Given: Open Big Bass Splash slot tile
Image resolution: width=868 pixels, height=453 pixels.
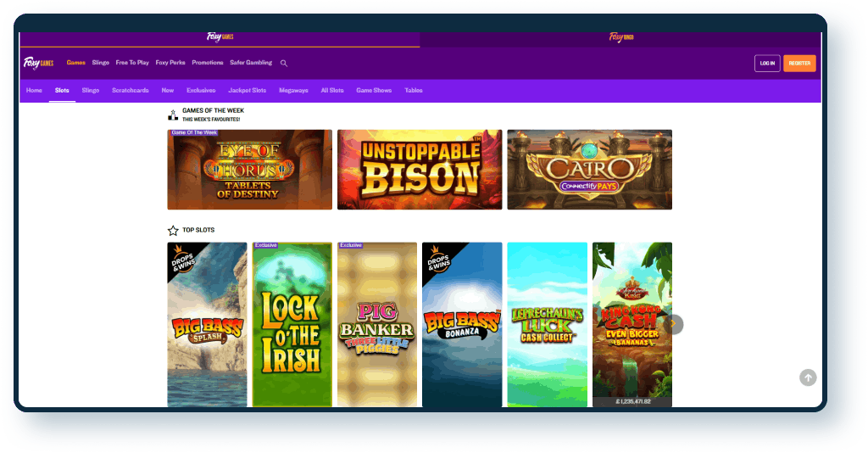Looking at the screenshot, I should pos(207,325).
